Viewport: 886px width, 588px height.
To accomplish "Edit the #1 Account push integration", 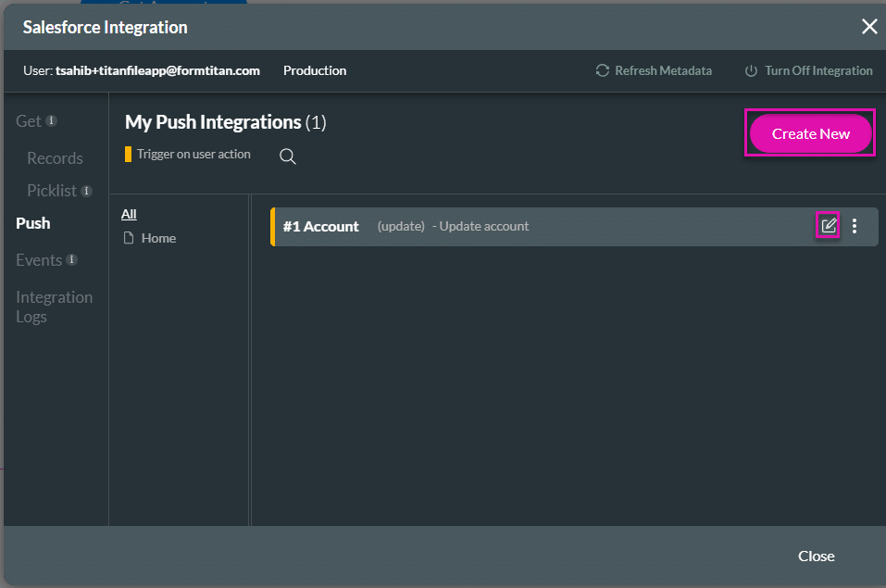I will tap(827, 225).
